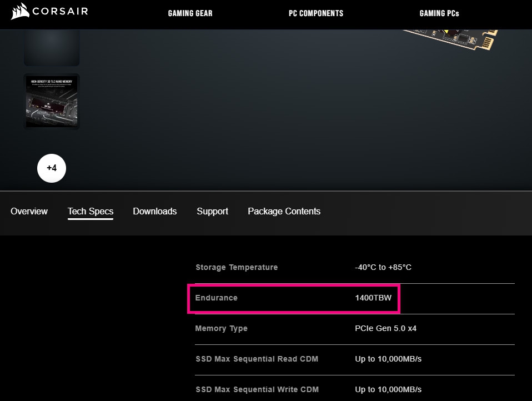Viewport: 532px width, 401px height.
Task: Click the SSD Max Sequential Write CDM label
Action: coord(257,389)
